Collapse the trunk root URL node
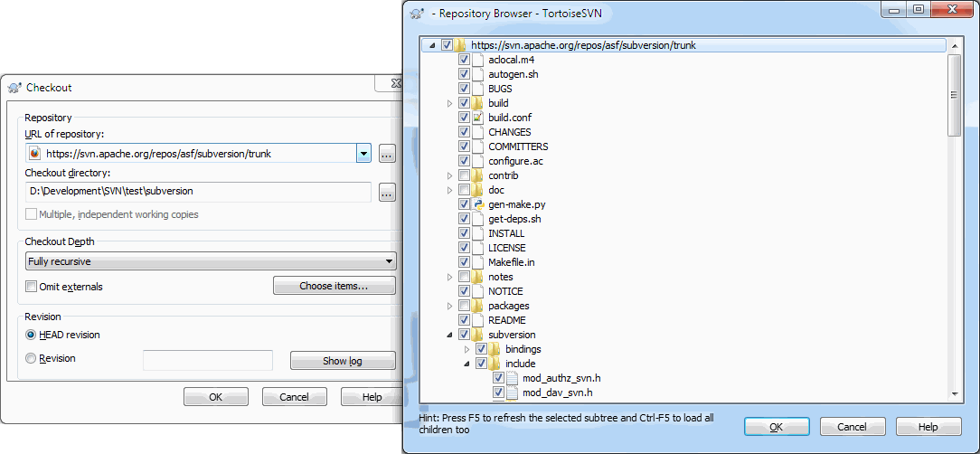 432,45
